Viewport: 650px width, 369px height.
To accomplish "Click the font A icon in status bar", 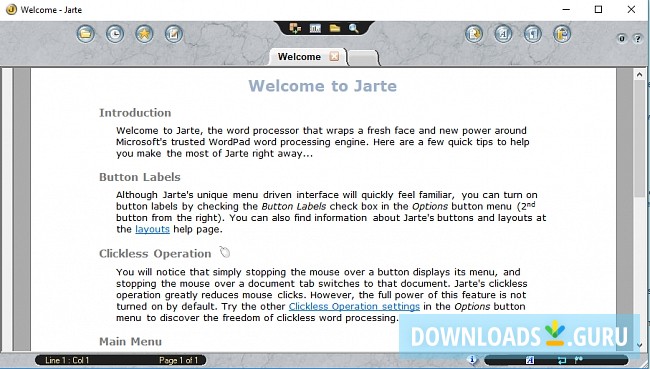I will pos(530,360).
